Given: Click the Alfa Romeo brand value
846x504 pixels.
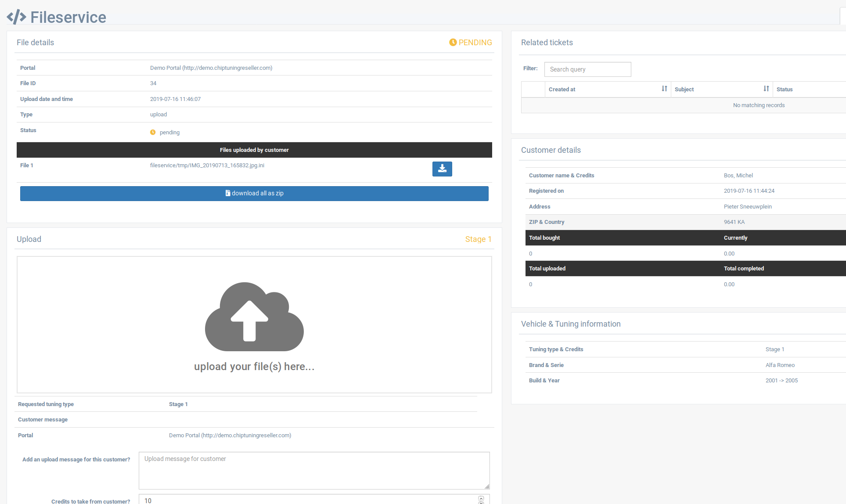Looking at the screenshot, I should click(x=780, y=365).
